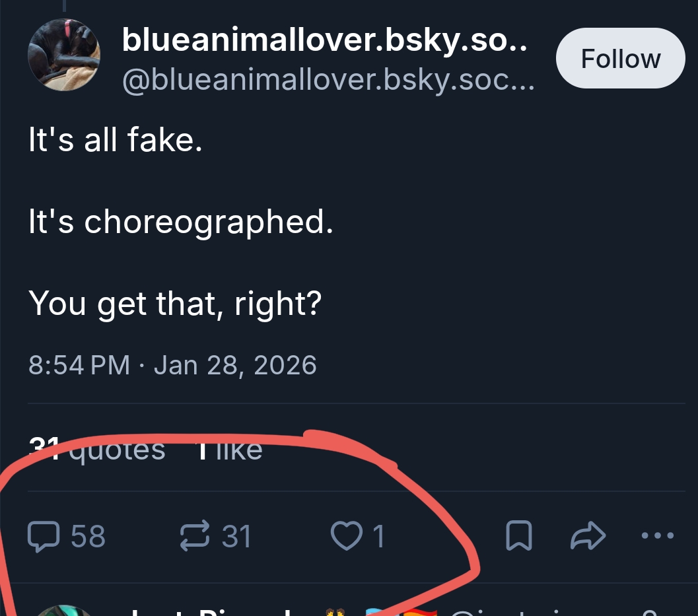Click the reply count 58
This screenshot has width=698, height=616.
(x=88, y=536)
